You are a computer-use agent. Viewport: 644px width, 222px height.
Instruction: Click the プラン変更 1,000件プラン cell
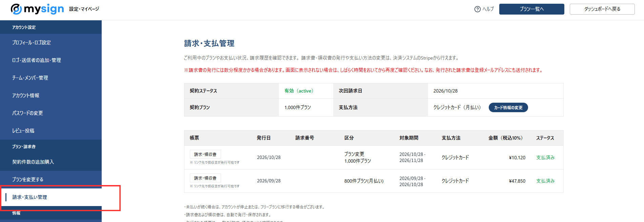358,158
